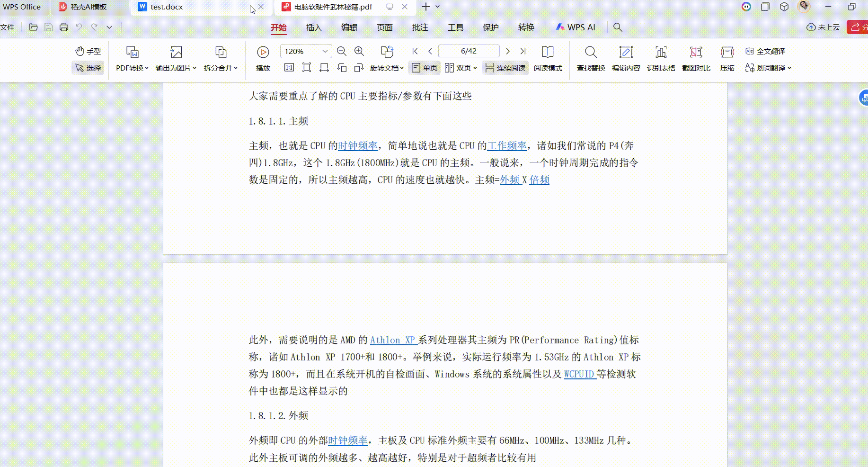Toggle 连续阅读 continuous reading
868x467 pixels.
click(x=505, y=68)
